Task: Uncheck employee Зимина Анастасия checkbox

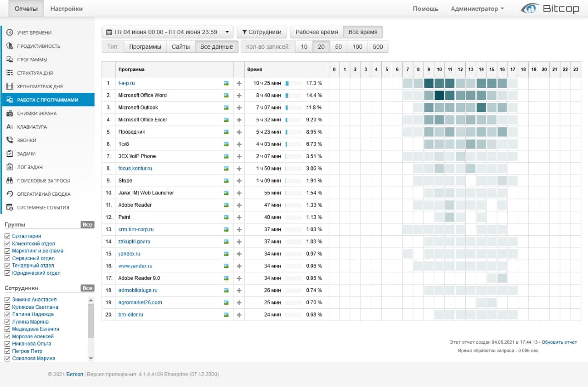Action: [x=7, y=300]
